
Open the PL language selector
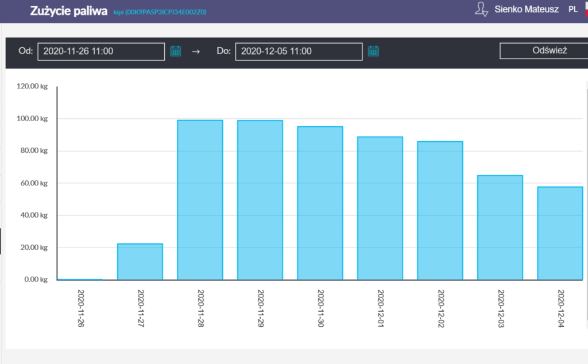(573, 9)
